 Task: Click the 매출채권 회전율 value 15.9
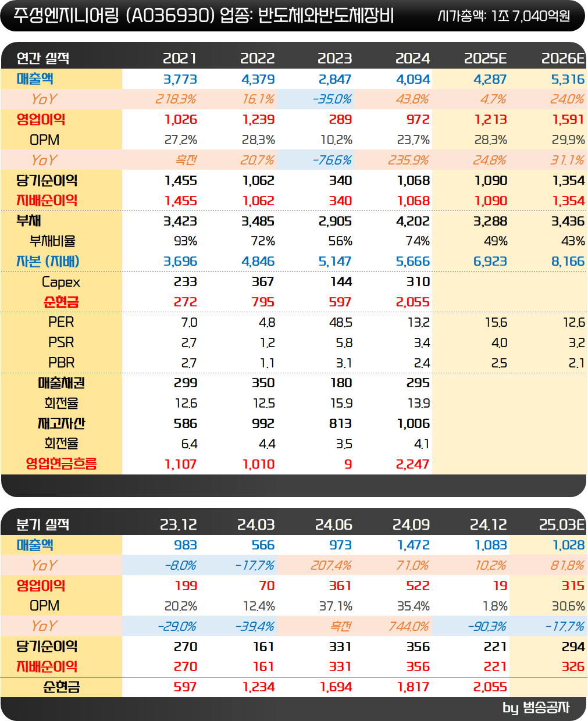point(341,404)
